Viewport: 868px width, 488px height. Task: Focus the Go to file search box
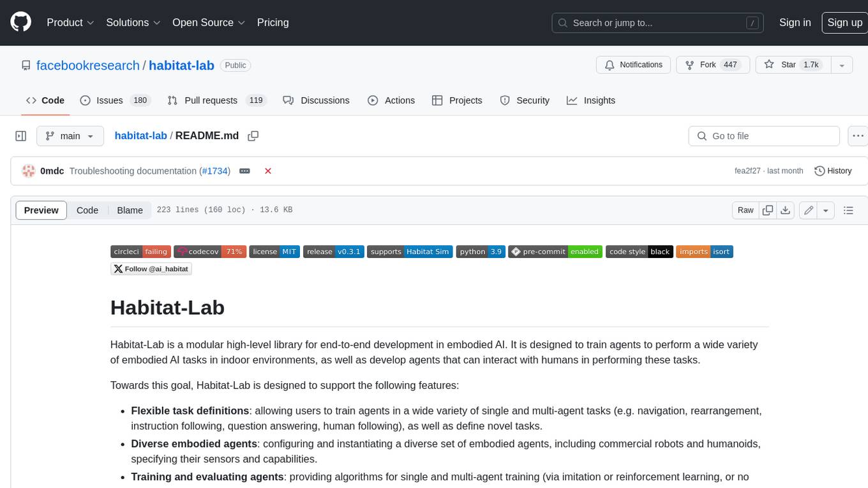point(764,136)
